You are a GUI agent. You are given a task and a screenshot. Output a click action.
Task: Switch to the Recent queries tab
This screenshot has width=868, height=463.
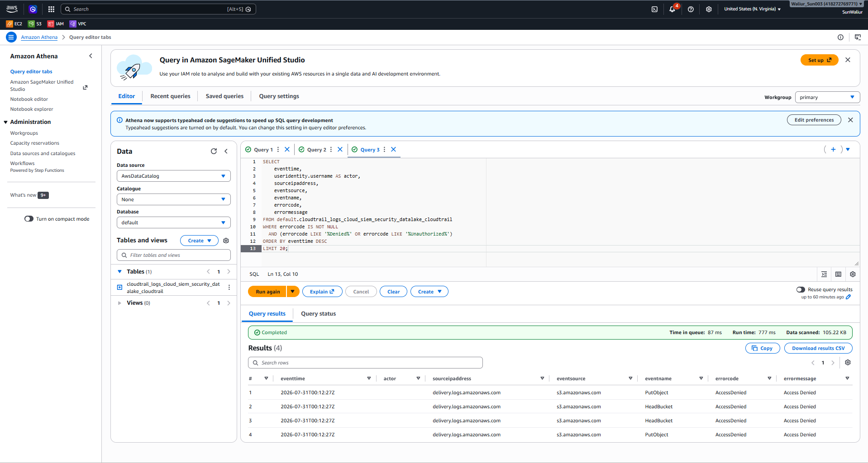(x=170, y=96)
